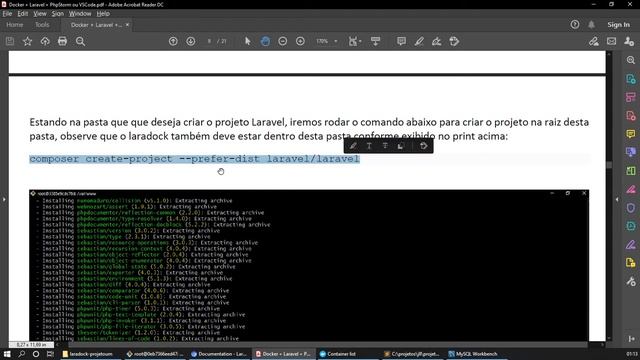Open Windows taskbar search

22,354
